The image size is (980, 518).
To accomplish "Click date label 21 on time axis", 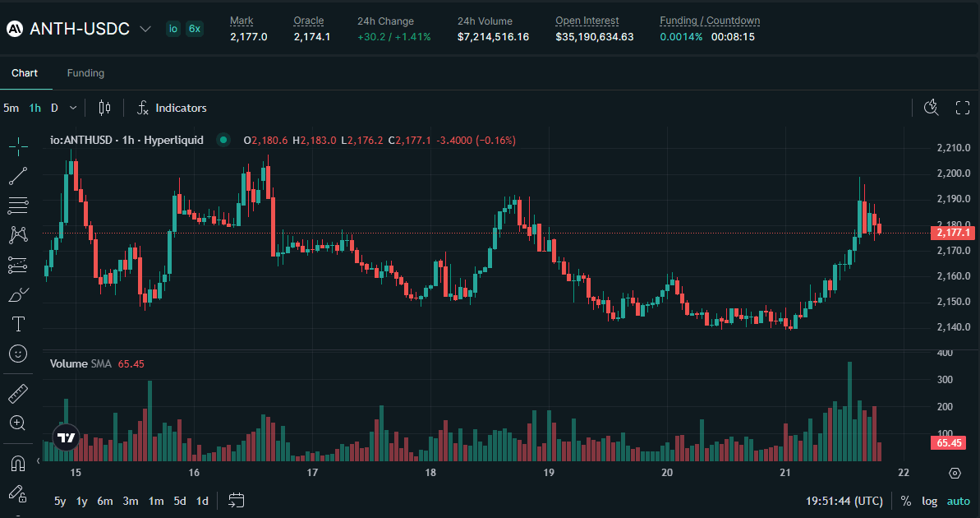I will 785,472.
